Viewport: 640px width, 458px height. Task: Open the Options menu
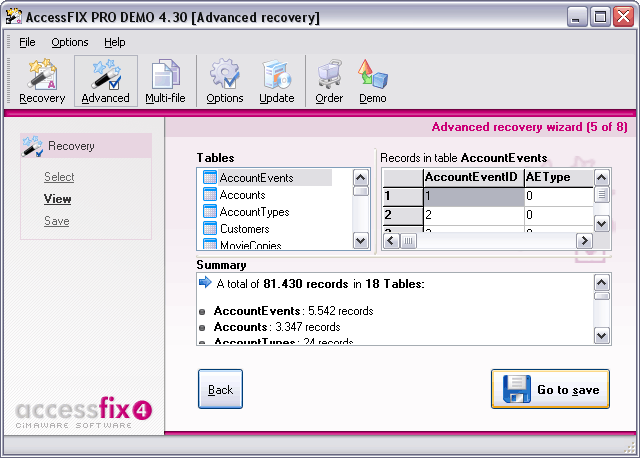(70, 42)
